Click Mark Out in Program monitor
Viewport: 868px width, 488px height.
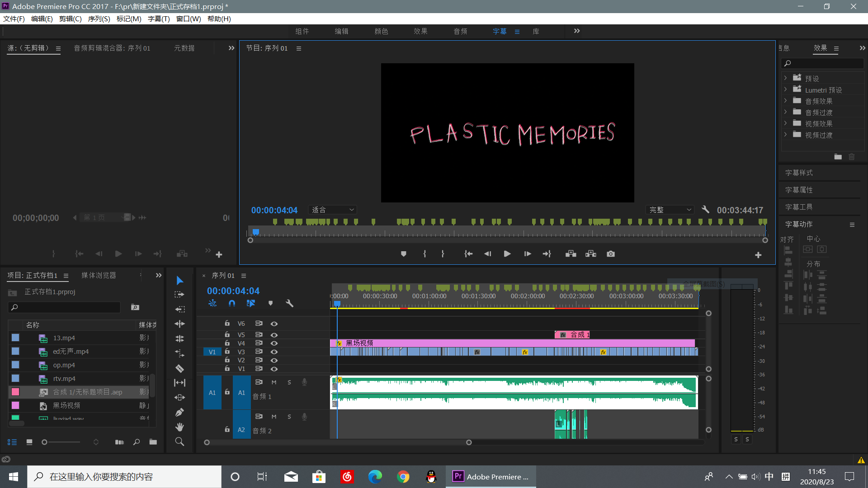tap(443, 254)
